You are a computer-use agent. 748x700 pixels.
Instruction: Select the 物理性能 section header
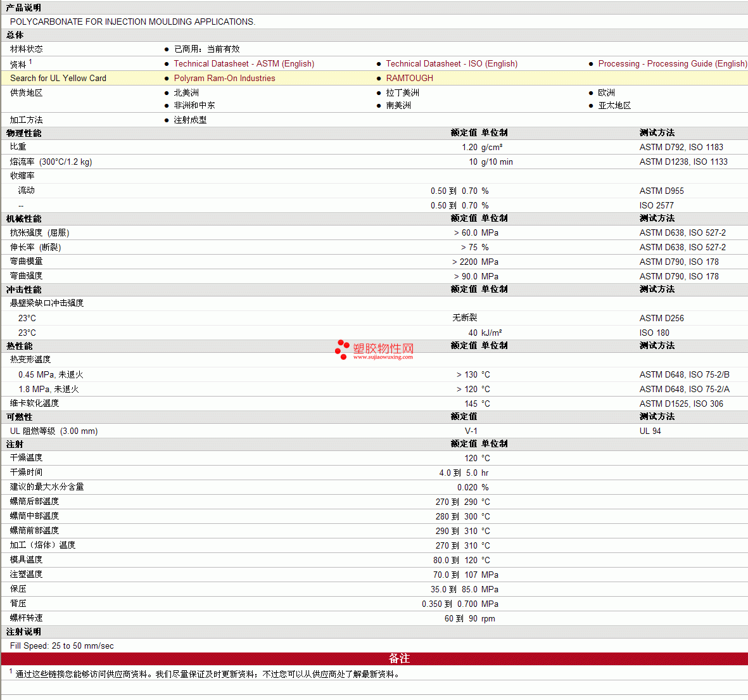24,133
